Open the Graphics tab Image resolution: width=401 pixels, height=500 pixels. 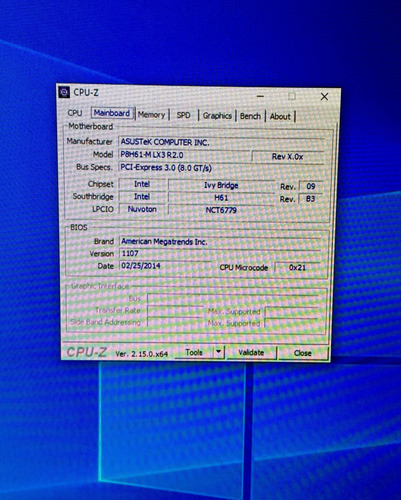click(217, 116)
